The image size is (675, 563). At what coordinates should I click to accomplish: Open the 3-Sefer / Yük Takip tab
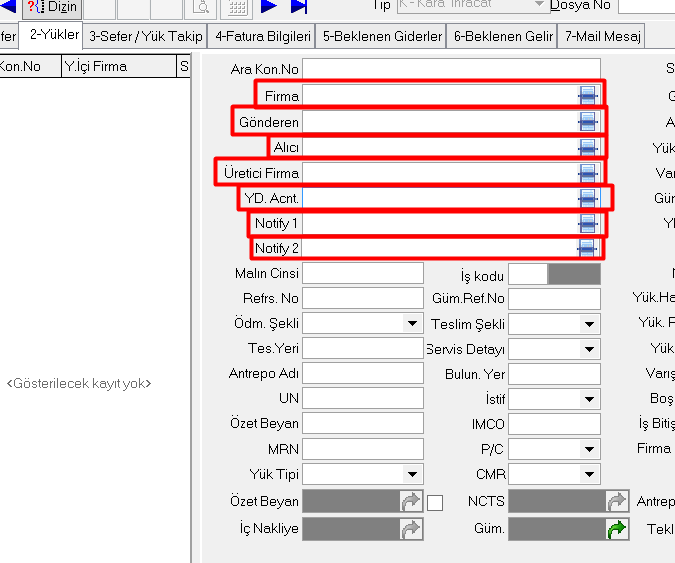(x=146, y=37)
